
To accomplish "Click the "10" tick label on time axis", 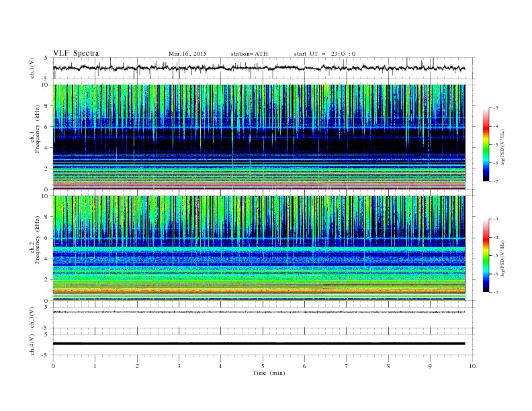I will click(472, 366).
